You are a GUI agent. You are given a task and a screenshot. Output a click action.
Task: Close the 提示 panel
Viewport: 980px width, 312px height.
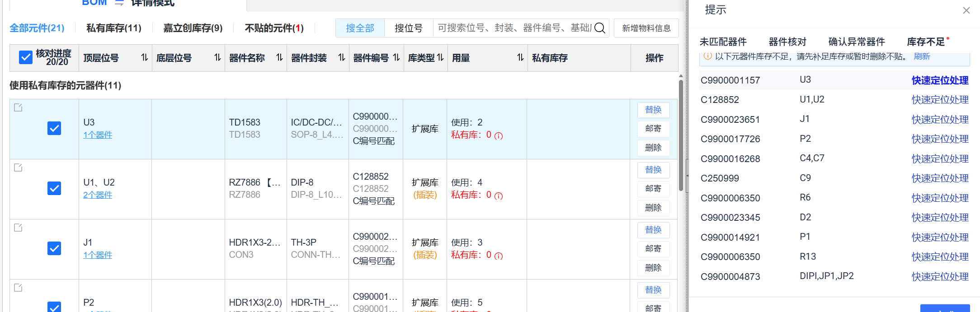coord(966,10)
